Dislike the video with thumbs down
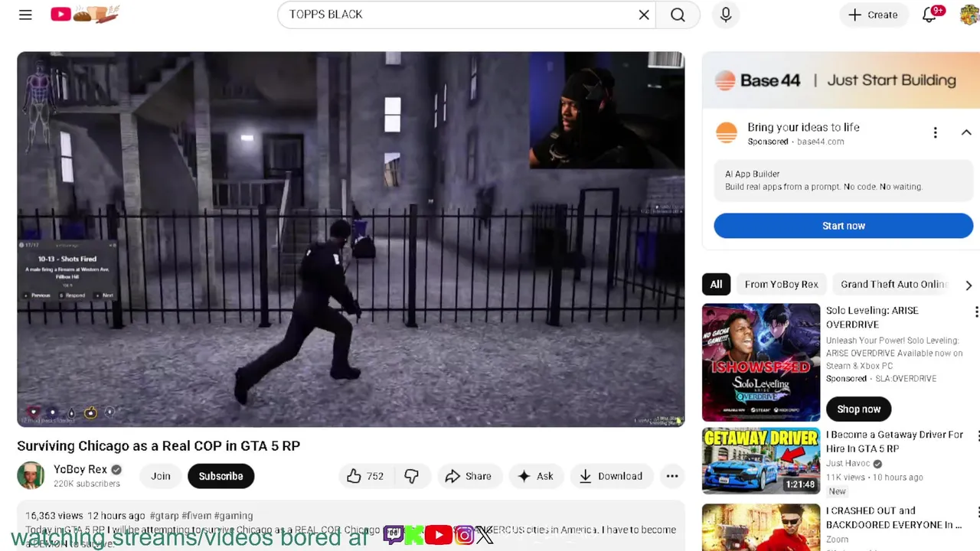Screen dimensions: 980x551 (x=411, y=476)
